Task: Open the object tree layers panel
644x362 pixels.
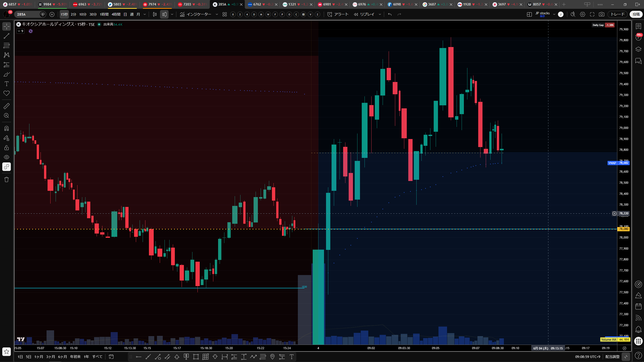Action: point(638,49)
